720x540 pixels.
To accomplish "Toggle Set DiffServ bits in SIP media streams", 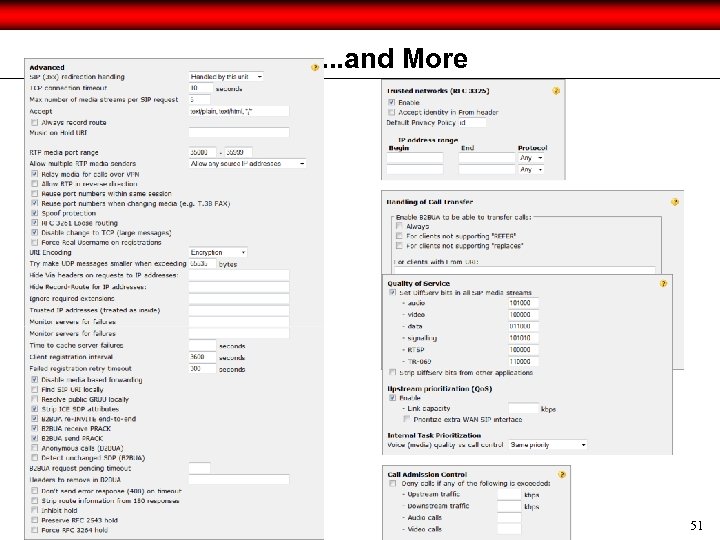I will tap(392, 292).
